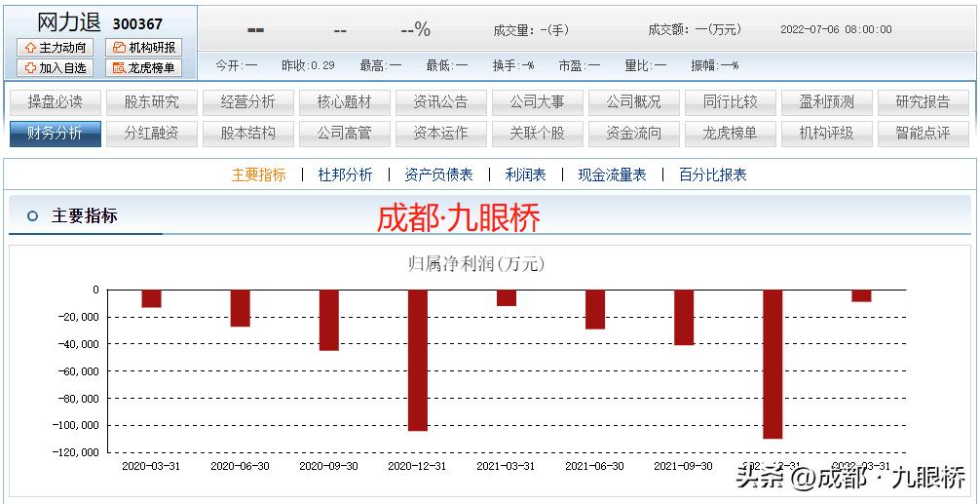Open the 智能点评 tab
Screen dimensions: 980x504
tap(923, 134)
